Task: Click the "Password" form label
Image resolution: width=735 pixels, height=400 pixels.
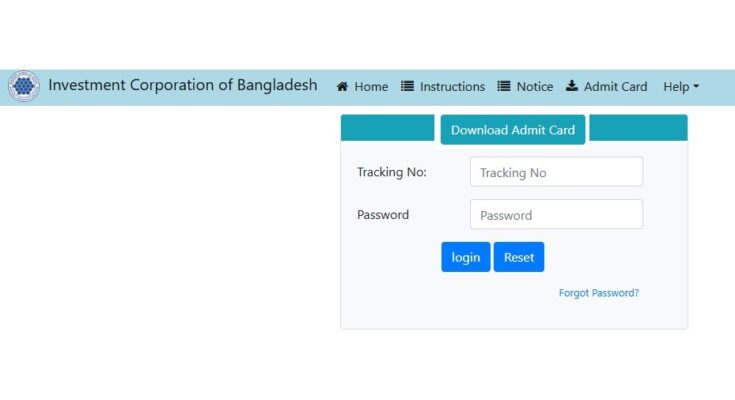Action: point(383,214)
